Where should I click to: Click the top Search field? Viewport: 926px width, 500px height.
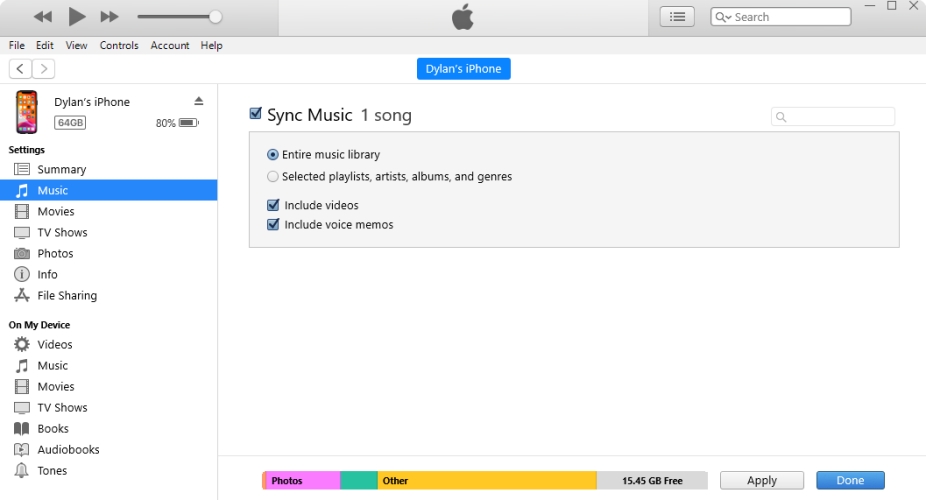click(781, 17)
